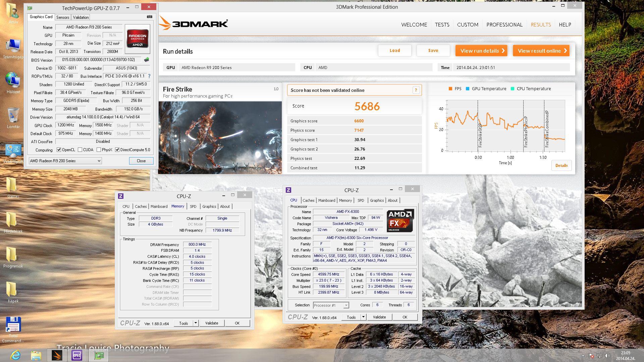Open the Hirdetések folder on desktop

coord(13,222)
